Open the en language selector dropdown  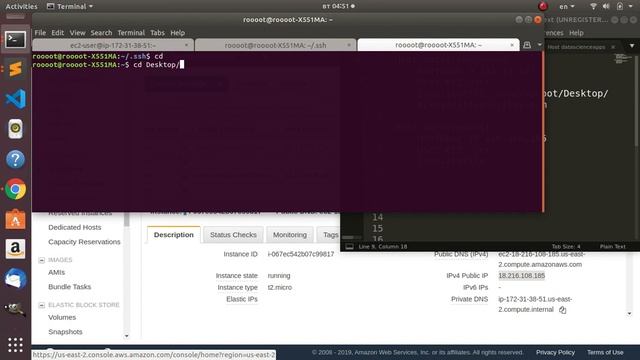(567, 6)
